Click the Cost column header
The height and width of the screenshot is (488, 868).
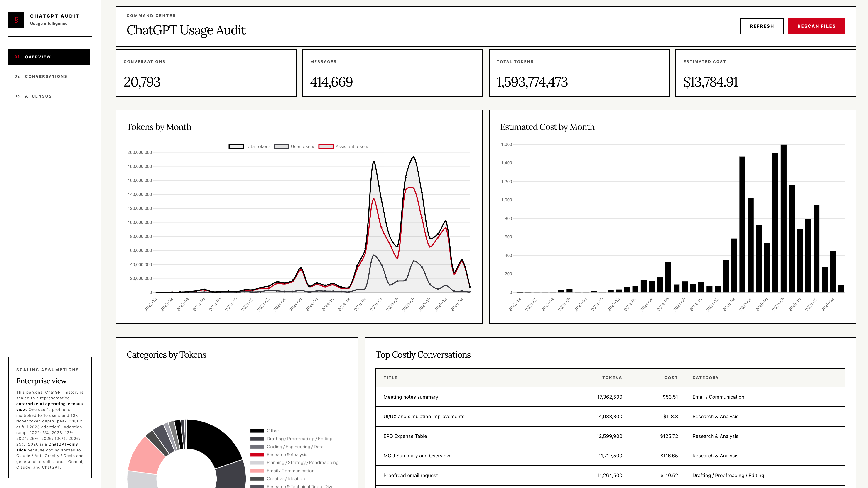pyautogui.click(x=671, y=378)
